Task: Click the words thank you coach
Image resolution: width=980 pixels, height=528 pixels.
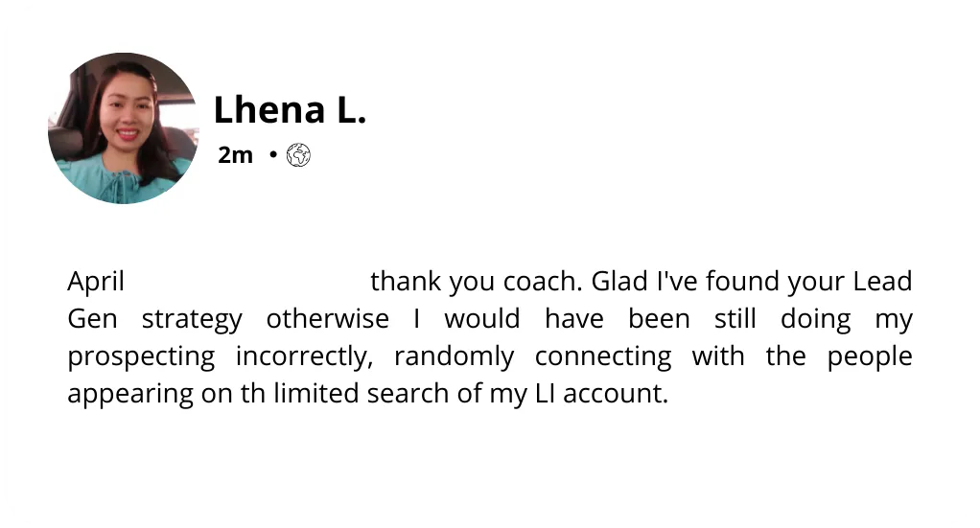Action: pos(477,282)
